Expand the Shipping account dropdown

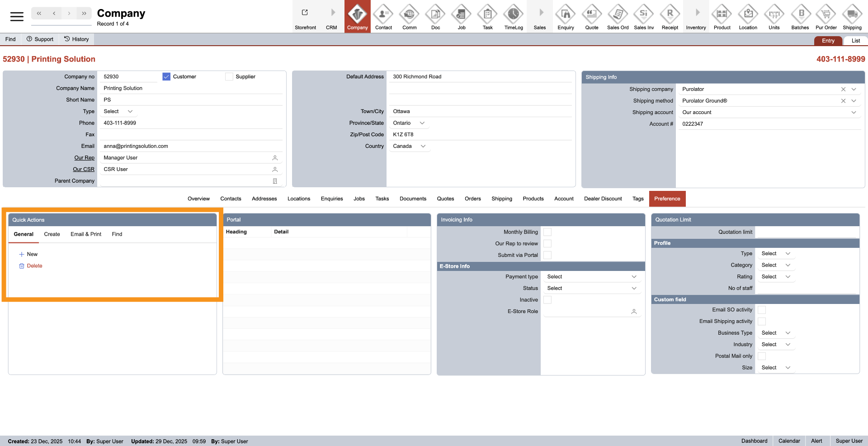tap(854, 113)
